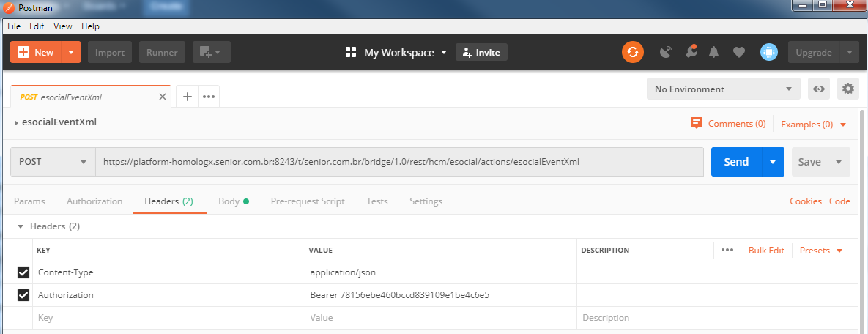This screenshot has width=868, height=334.
Task: Open the Presets dropdown
Action: 821,250
